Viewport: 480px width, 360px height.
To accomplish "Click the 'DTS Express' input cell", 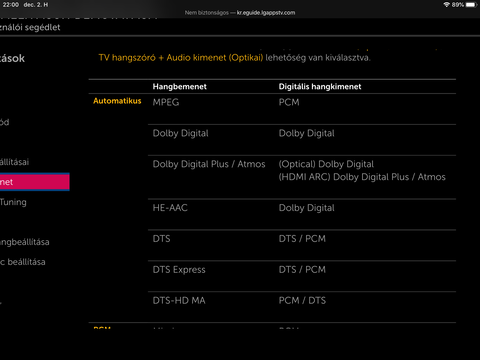I will pos(179,270).
